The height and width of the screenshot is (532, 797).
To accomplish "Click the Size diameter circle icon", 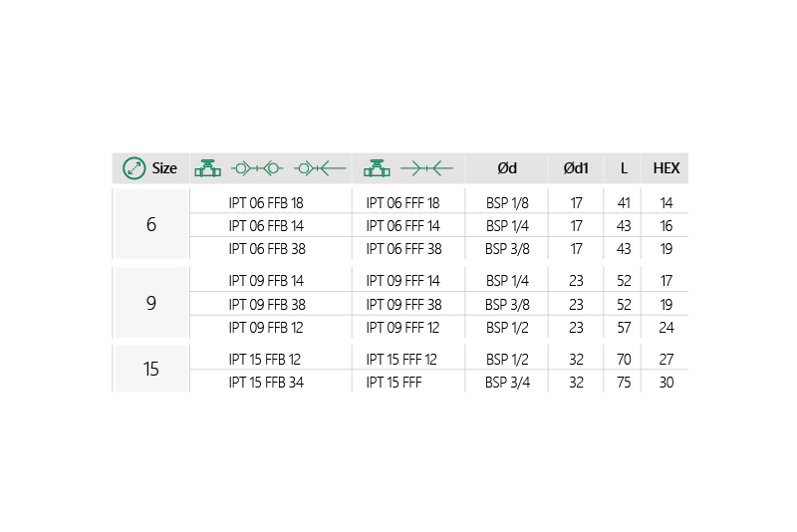I will coord(133,168).
